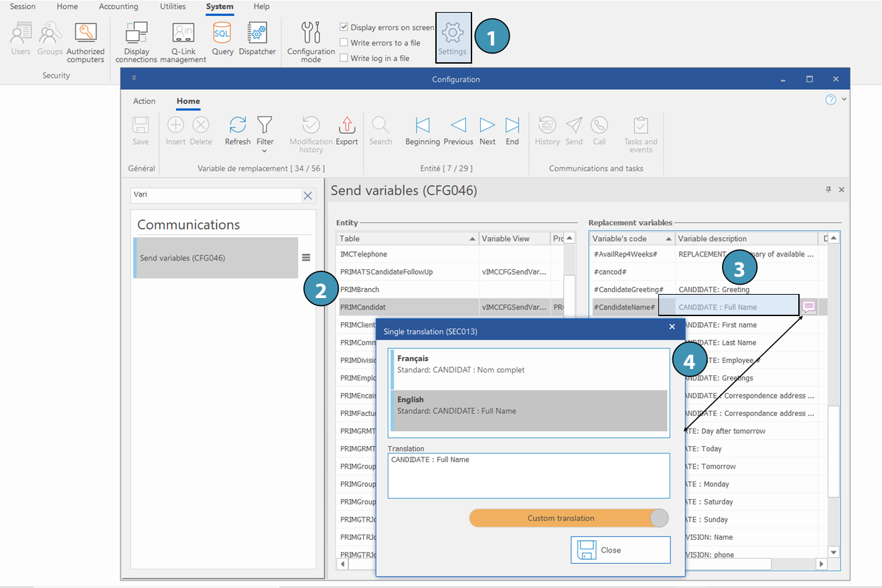Switch to the Accounting menu tab
Image resolution: width=882 pixels, height=588 pixels.
(x=119, y=7)
